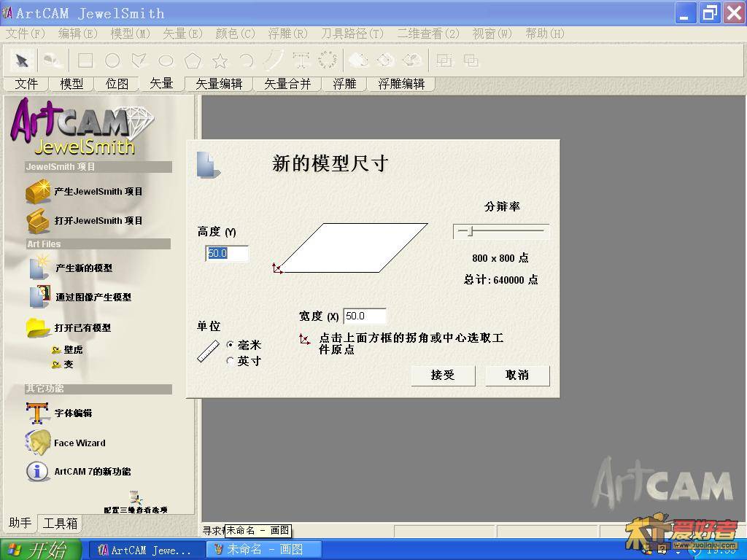Open the 字体编辑 font editor icon
747x560 pixels.
[38, 413]
